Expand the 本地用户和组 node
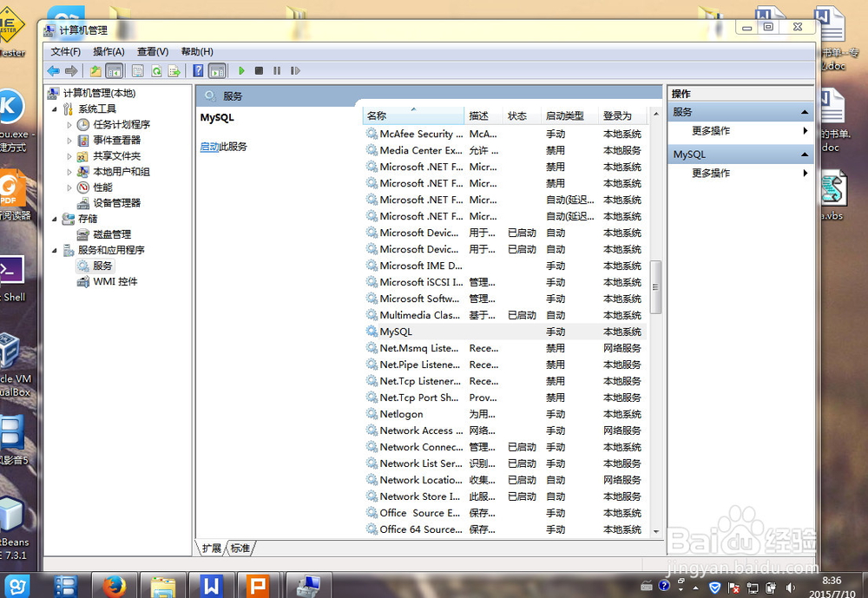Viewport: 868px width, 598px height. click(x=69, y=172)
